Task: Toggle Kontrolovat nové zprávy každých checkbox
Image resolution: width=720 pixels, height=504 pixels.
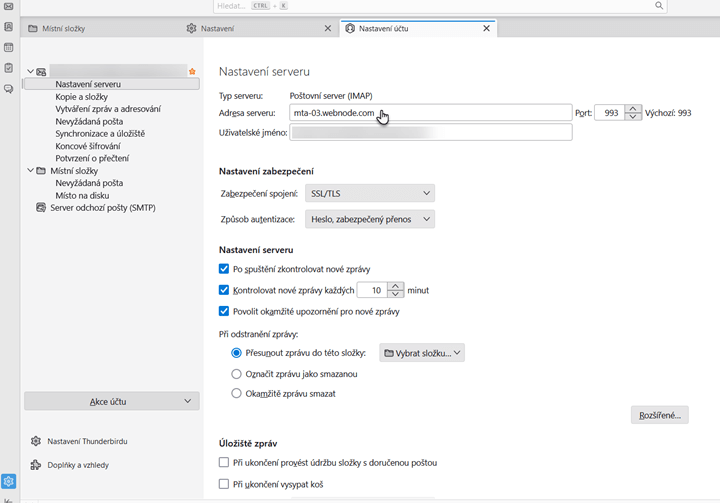Action: (224, 290)
